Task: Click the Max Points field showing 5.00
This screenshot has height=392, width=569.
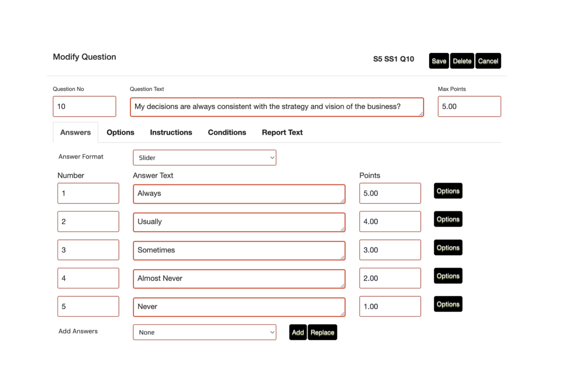Action: [469, 106]
